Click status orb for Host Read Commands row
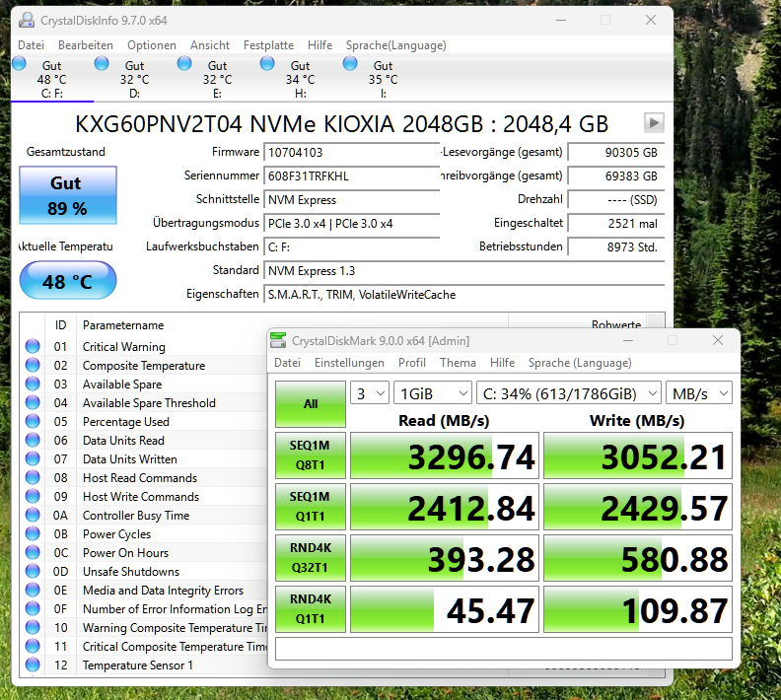781x700 pixels. point(33,477)
